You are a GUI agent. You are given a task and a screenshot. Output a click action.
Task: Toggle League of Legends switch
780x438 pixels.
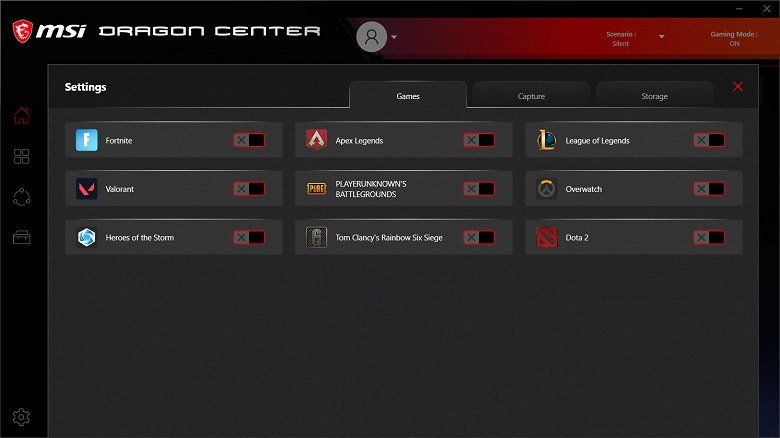pyautogui.click(x=709, y=140)
